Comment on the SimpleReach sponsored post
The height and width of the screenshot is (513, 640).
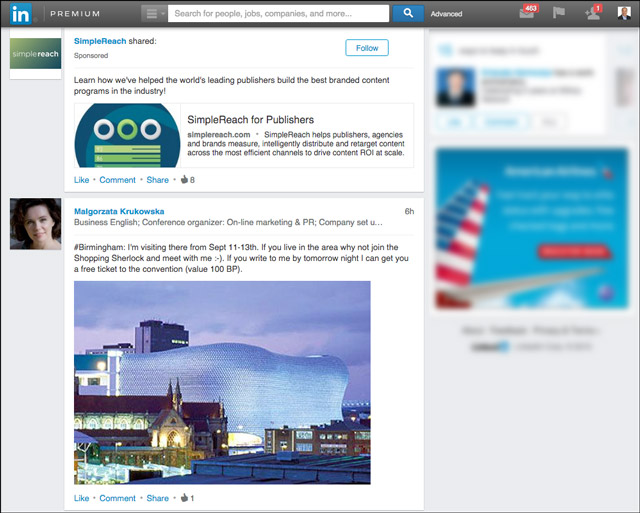pyautogui.click(x=118, y=180)
